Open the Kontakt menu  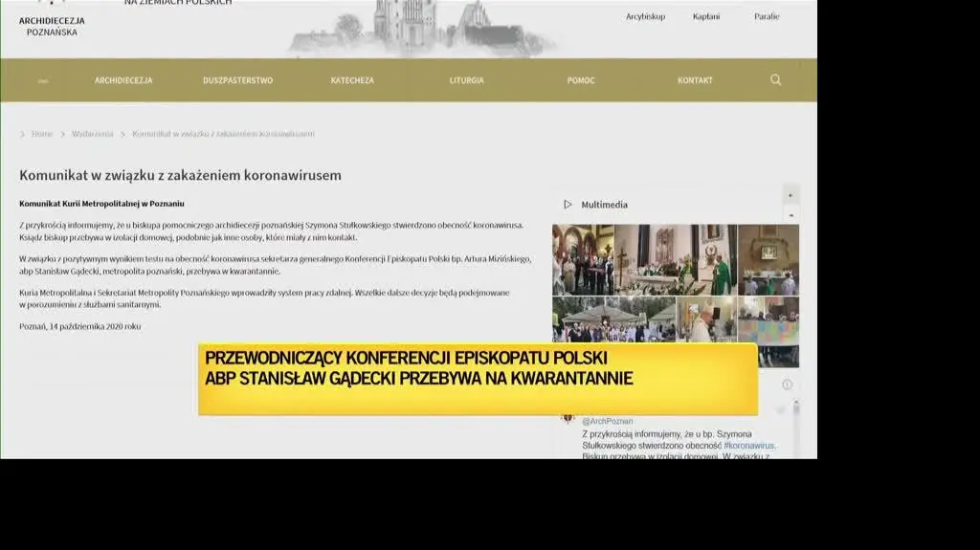[x=695, y=80]
